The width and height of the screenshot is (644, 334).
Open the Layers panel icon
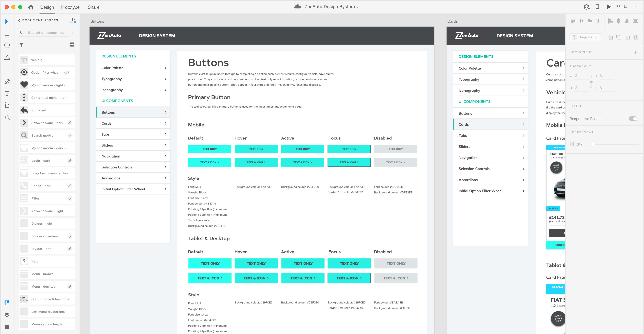pyautogui.click(x=7, y=314)
